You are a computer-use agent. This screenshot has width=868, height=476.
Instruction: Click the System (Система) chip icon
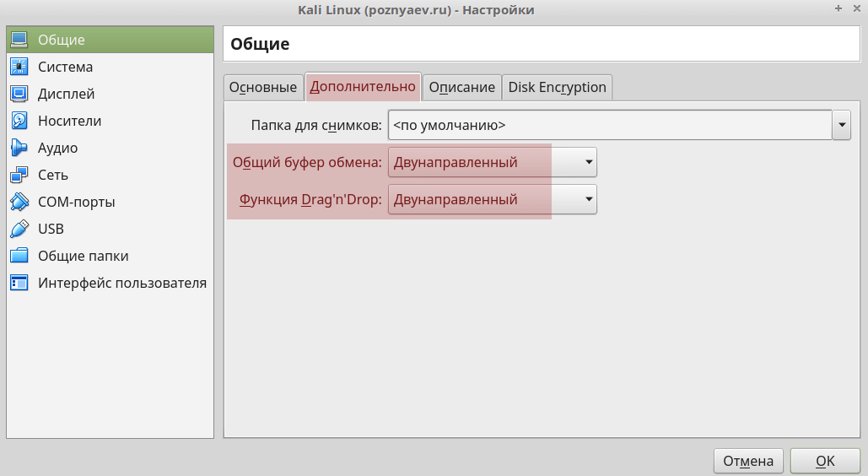pos(19,67)
